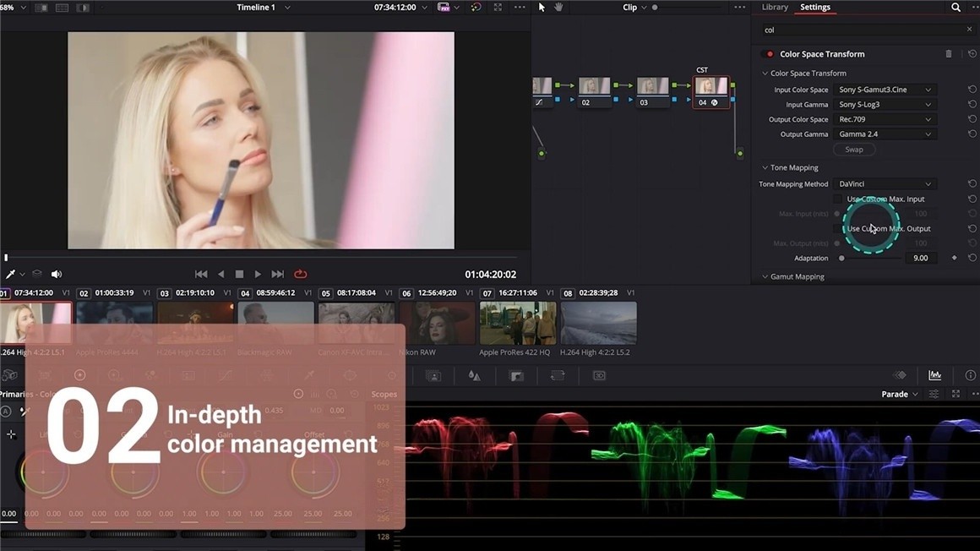Delete the Color Space Transform effect via trash icon
The height and width of the screenshot is (551, 980).
[949, 54]
